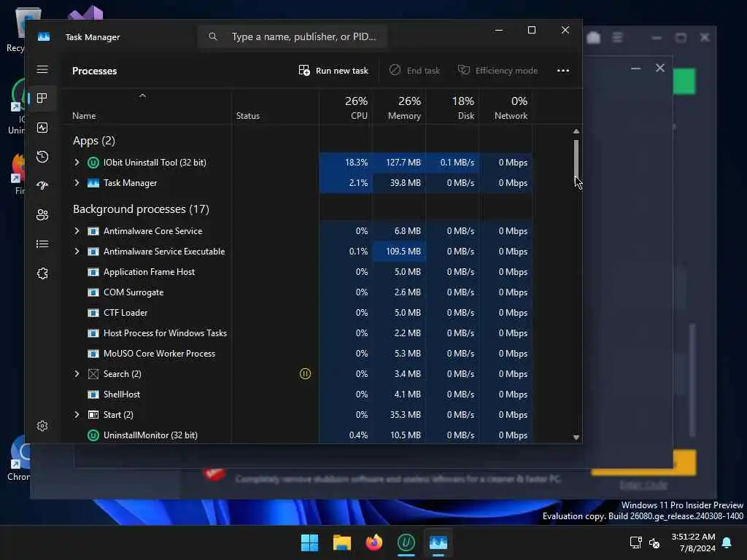
Task: Sort processes by Network column
Action: pos(511,108)
